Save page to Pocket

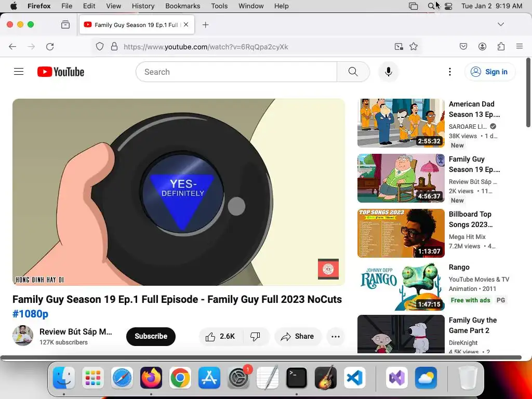tap(463, 46)
